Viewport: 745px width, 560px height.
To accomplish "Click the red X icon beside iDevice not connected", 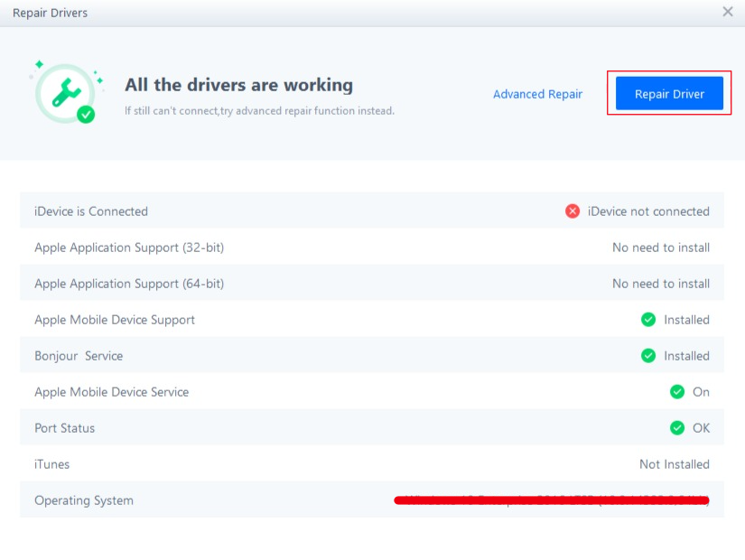I will click(572, 211).
